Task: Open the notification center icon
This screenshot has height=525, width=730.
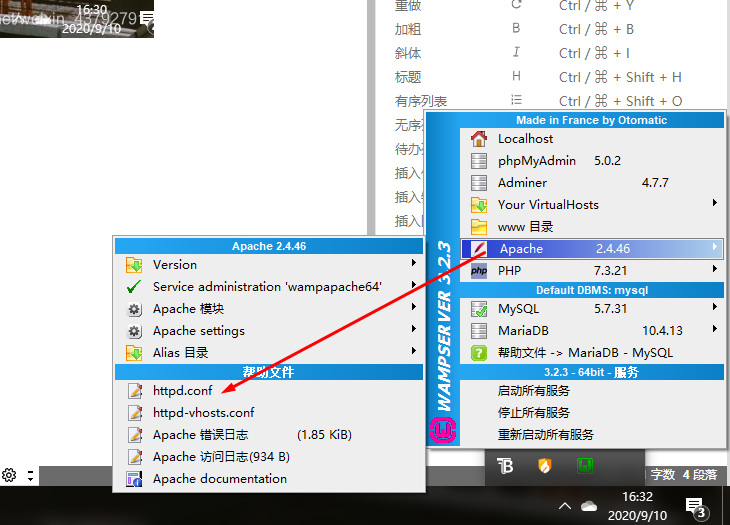Action: tap(696, 507)
